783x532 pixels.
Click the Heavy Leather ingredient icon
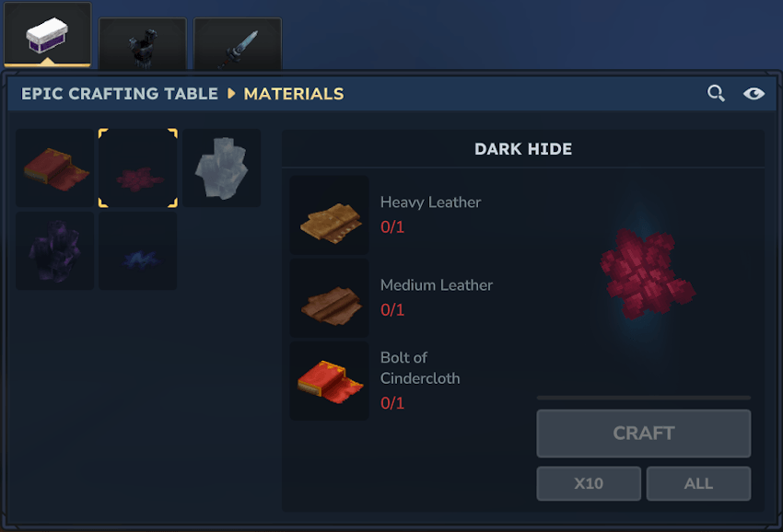pyautogui.click(x=330, y=215)
